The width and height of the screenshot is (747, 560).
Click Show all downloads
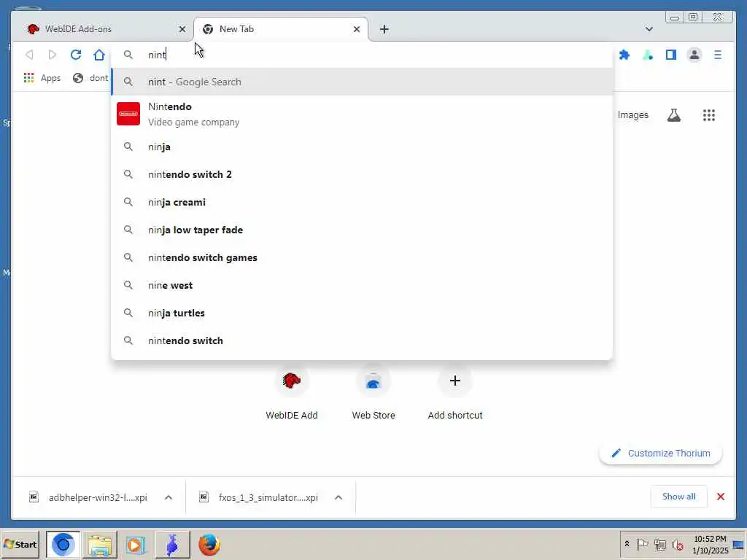point(678,497)
